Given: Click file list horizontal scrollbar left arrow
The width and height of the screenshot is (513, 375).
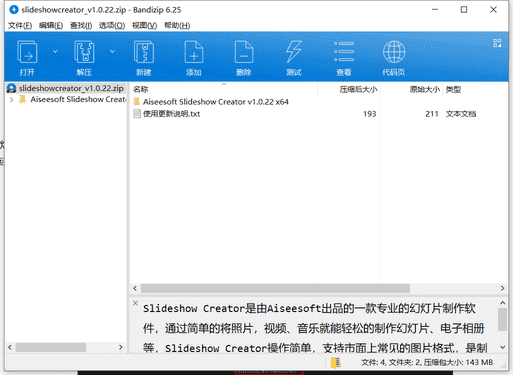Looking at the screenshot, I should [x=135, y=288].
